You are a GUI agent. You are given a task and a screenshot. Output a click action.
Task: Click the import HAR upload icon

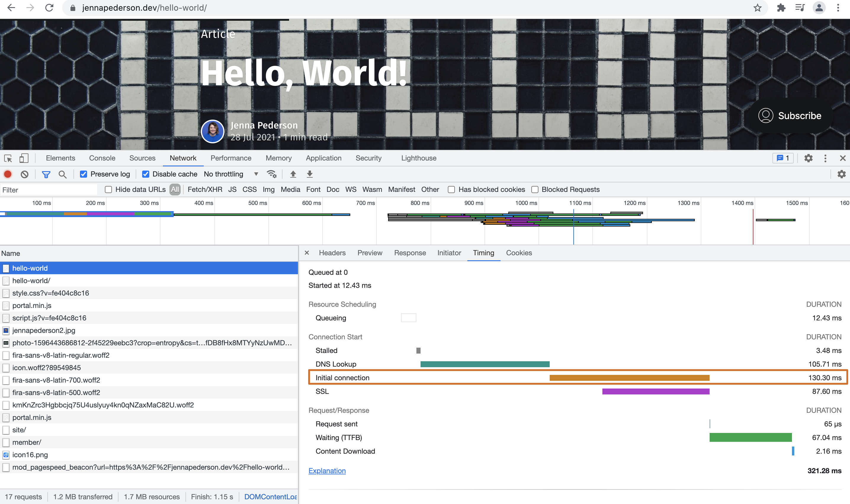pos(293,174)
